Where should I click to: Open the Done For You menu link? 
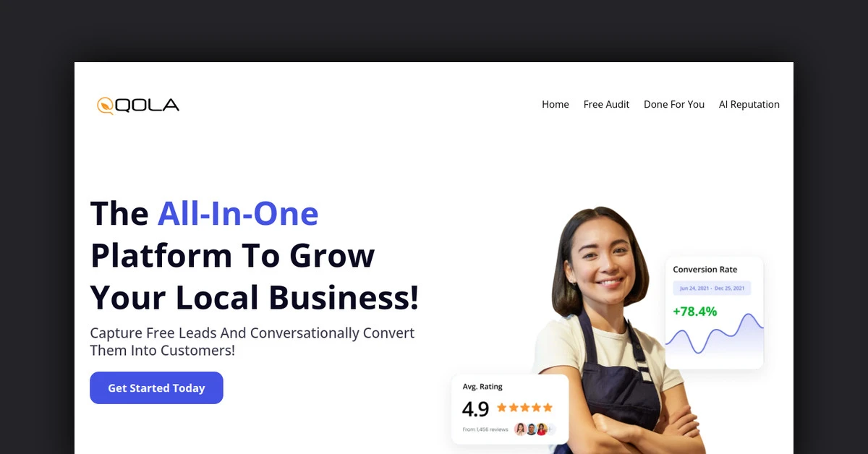tap(674, 104)
